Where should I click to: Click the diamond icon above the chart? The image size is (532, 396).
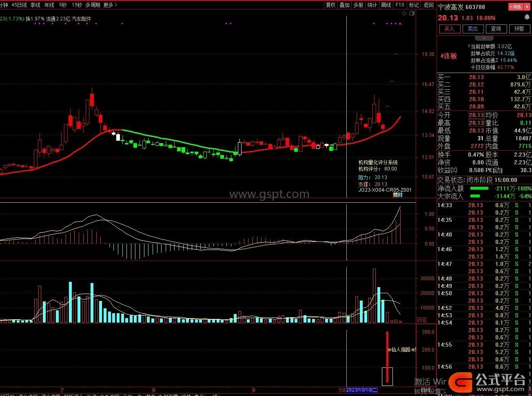[404, 13]
